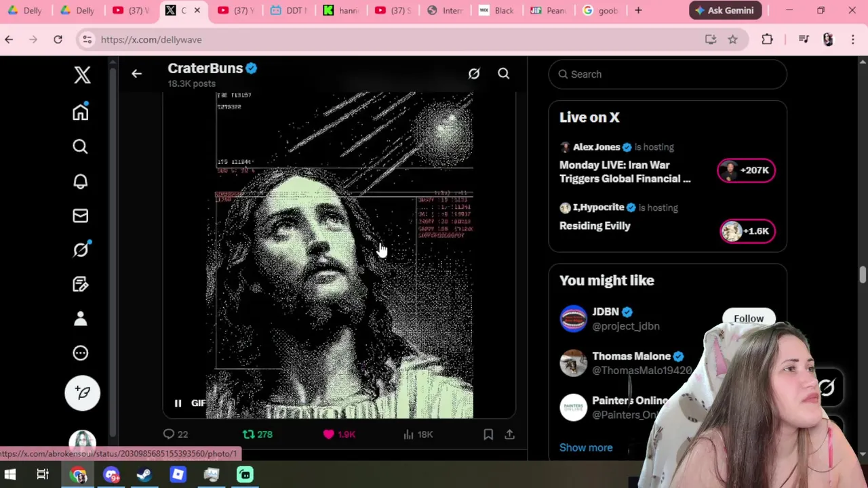Go to Home in X sidebar
The image size is (868, 488).
(81, 112)
